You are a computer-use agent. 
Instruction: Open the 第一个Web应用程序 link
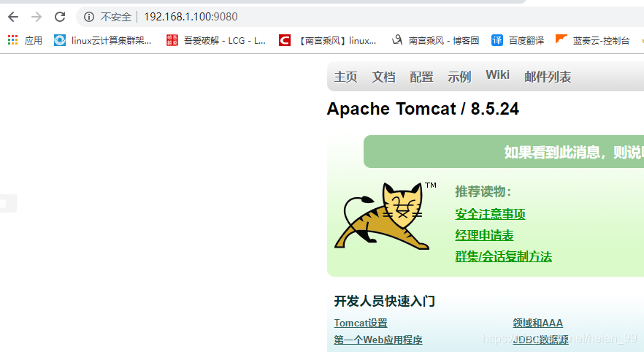pos(378,340)
